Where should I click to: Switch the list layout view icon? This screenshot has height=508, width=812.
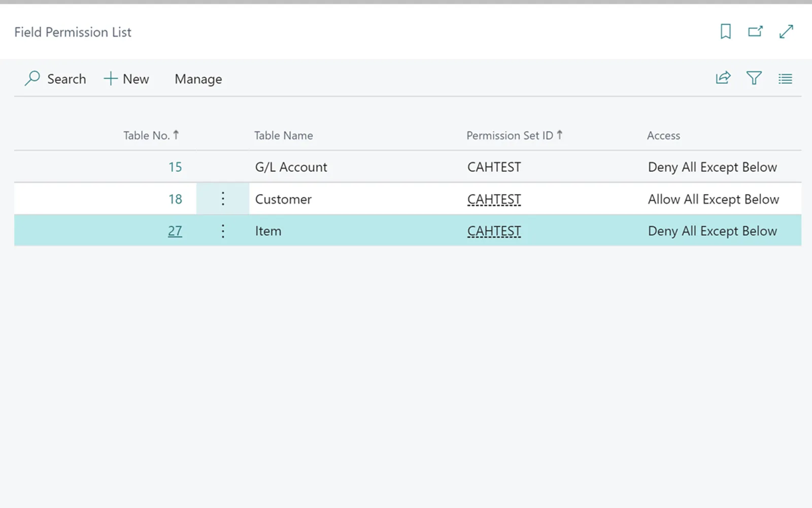[785, 79]
